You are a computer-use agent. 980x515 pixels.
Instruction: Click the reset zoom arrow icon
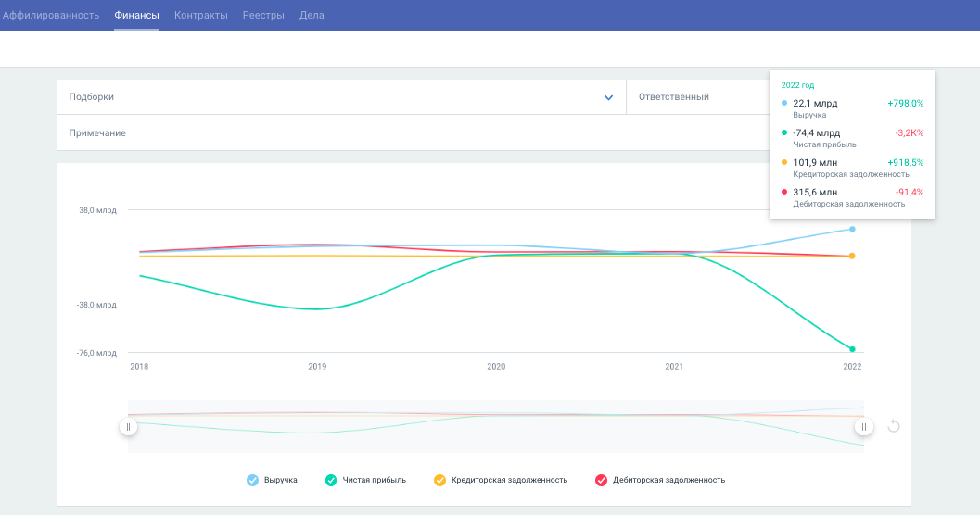pos(894,426)
